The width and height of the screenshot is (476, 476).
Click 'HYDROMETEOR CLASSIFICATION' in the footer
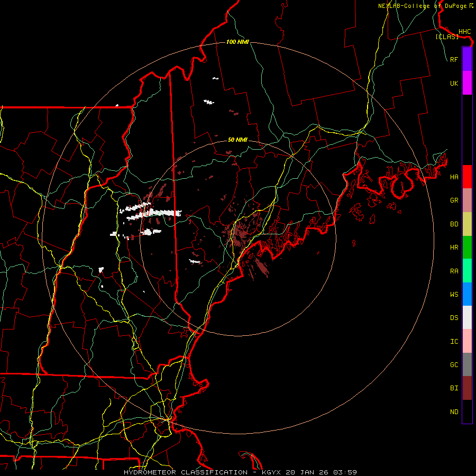(x=185, y=472)
